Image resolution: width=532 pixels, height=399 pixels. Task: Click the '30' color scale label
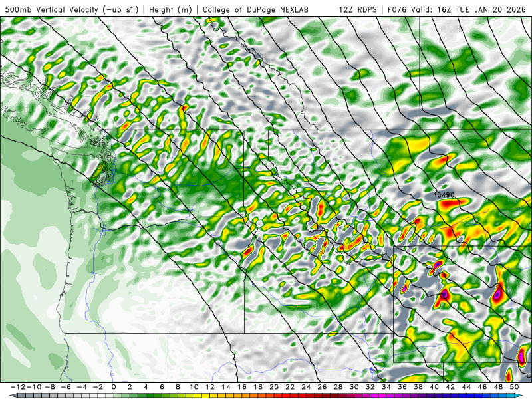[354, 387]
